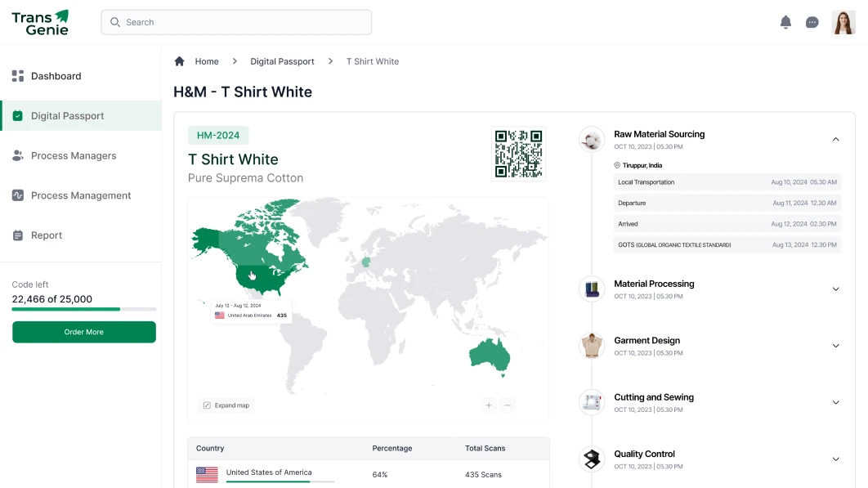Click the Report document icon
The image size is (868, 488).
18,235
